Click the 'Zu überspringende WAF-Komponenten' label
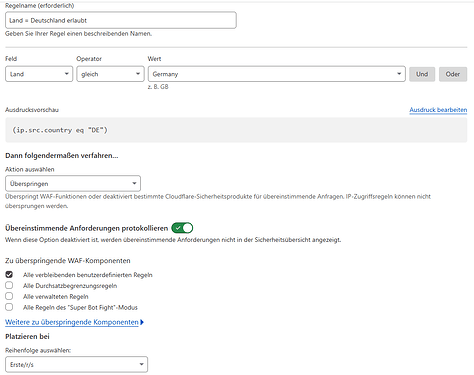474x375 pixels. (x=68, y=261)
